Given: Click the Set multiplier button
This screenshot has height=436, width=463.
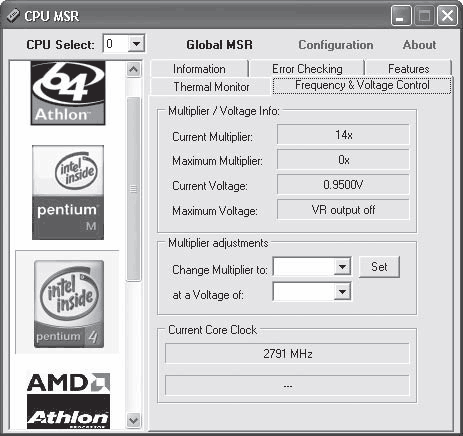Looking at the screenshot, I should [379, 267].
